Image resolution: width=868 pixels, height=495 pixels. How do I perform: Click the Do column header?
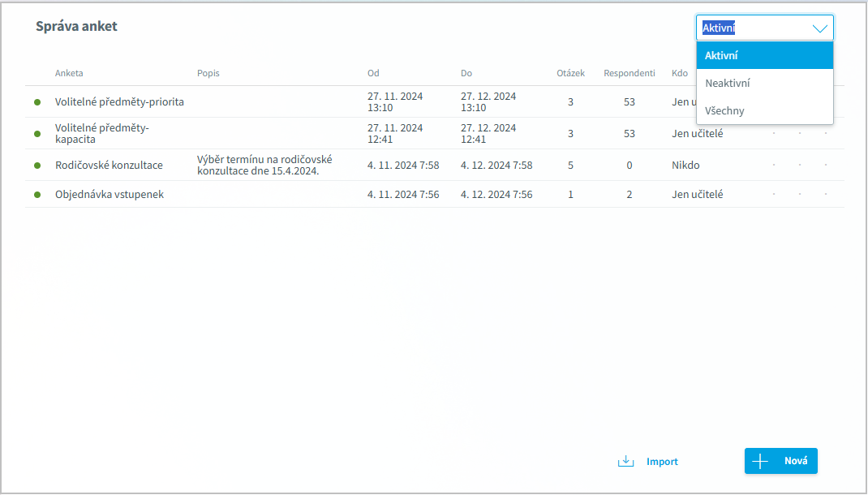coord(466,73)
